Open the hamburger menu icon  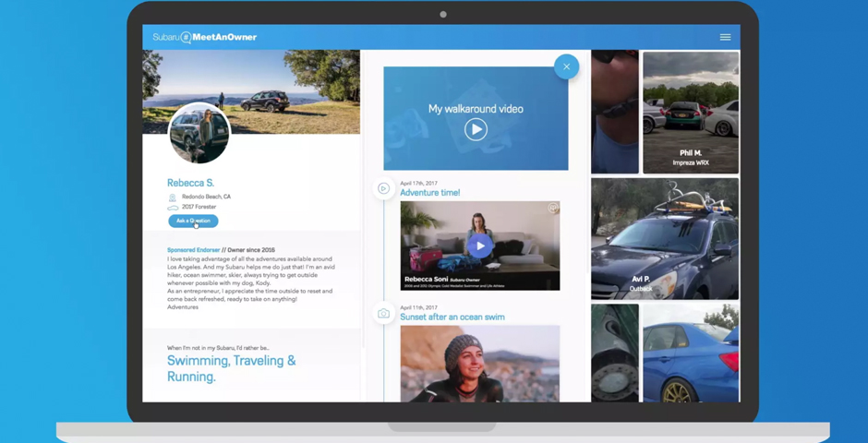[725, 37]
